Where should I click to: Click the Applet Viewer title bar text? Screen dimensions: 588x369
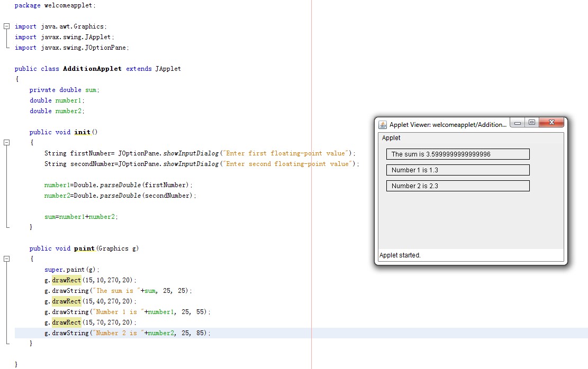(448, 125)
